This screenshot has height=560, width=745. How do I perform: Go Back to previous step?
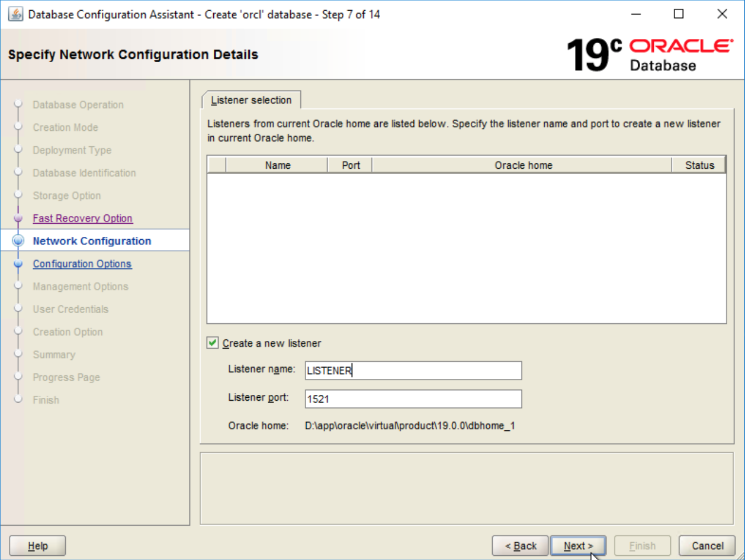[521, 546]
